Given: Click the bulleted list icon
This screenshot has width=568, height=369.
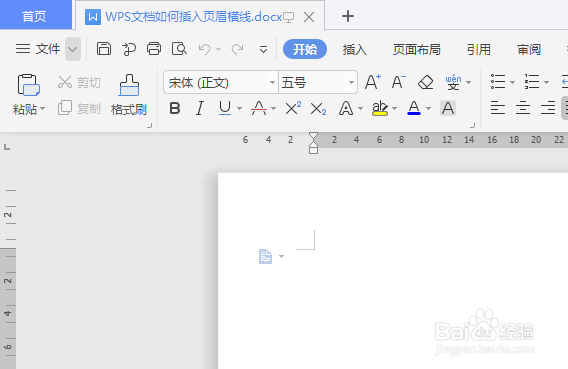Looking at the screenshot, I should click(x=498, y=82).
